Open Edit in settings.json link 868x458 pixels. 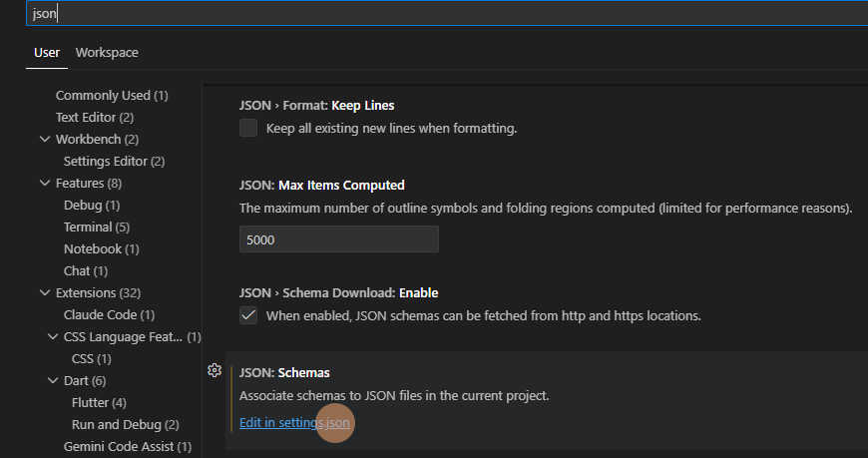[x=295, y=423]
